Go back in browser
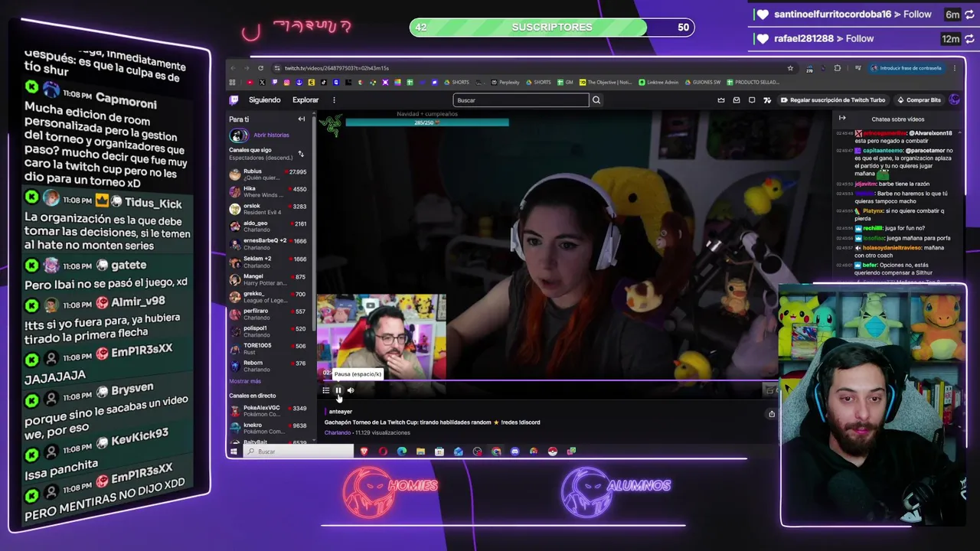980x551 pixels. coord(233,68)
